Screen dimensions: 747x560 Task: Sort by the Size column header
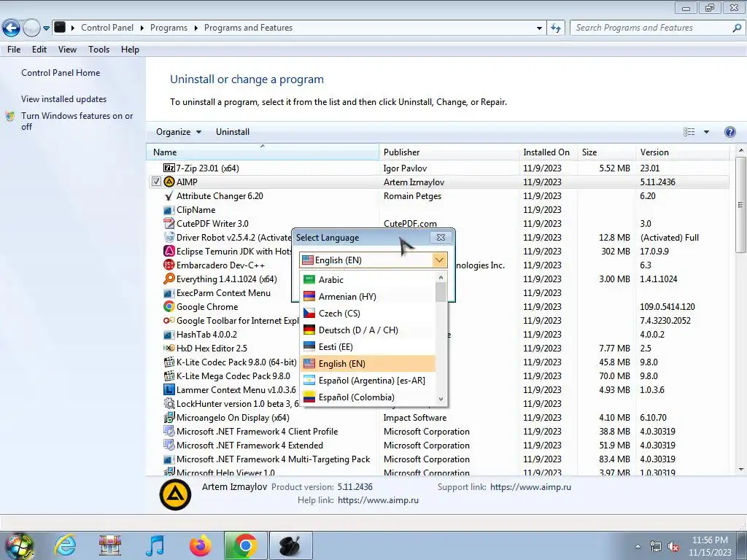(606, 152)
